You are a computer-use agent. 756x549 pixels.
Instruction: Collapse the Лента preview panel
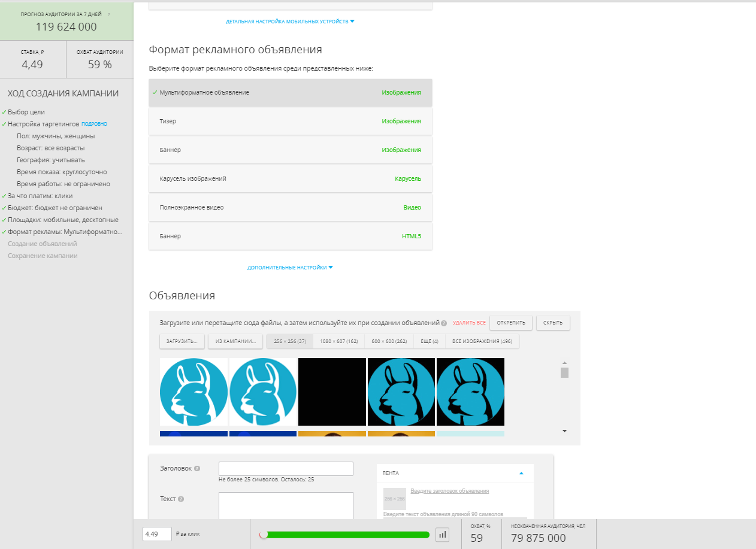point(521,473)
